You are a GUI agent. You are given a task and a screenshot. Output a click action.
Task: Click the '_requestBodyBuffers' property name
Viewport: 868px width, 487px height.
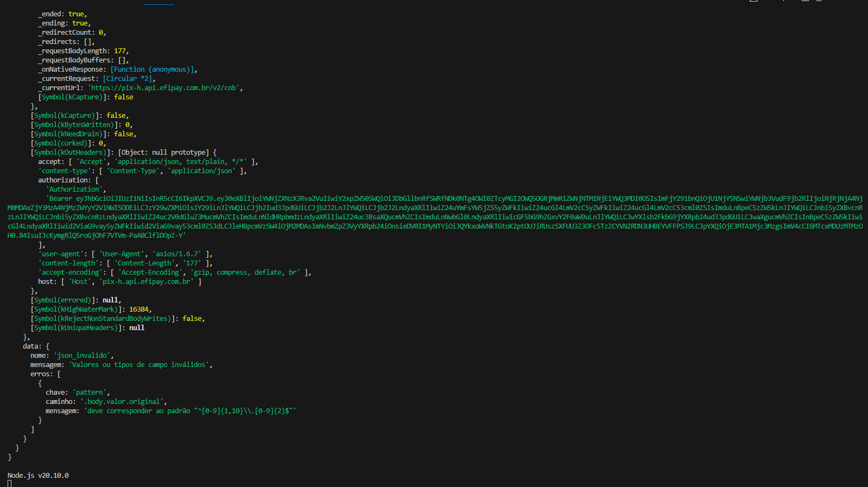(x=74, y=60)
